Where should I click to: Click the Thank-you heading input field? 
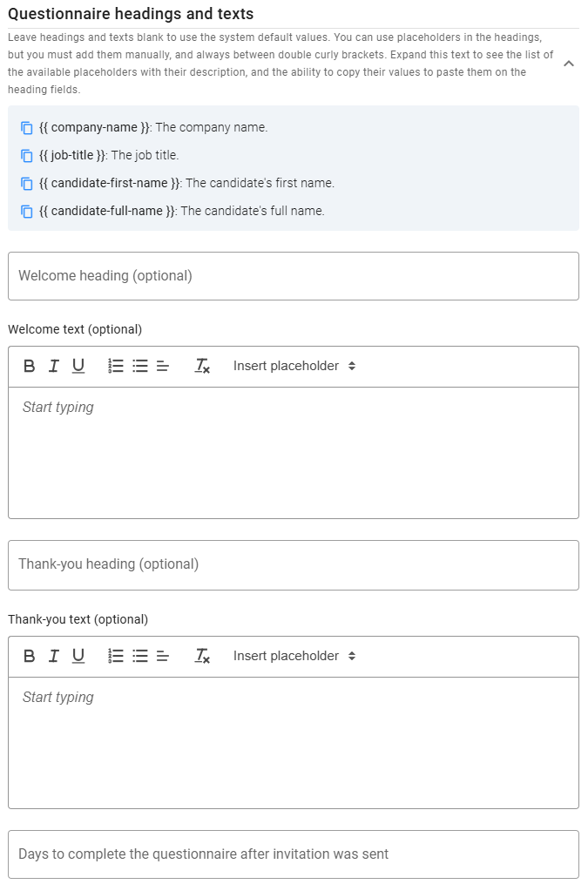tap(294, 564)
